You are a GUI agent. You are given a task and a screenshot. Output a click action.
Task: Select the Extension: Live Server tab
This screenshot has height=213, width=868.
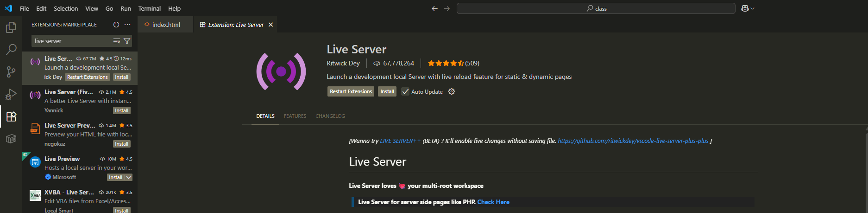point(235,25)
